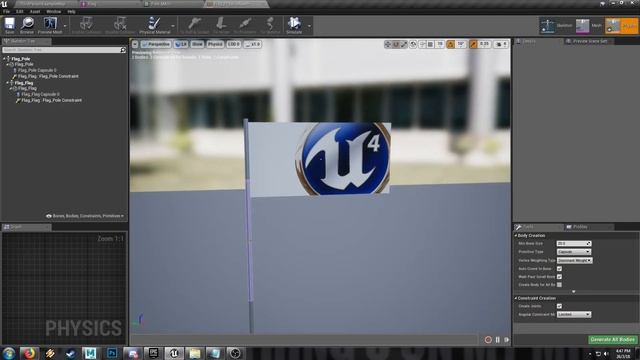Toggle world/local coordinate space icon
640x360 pixels.
click(413, 44)
